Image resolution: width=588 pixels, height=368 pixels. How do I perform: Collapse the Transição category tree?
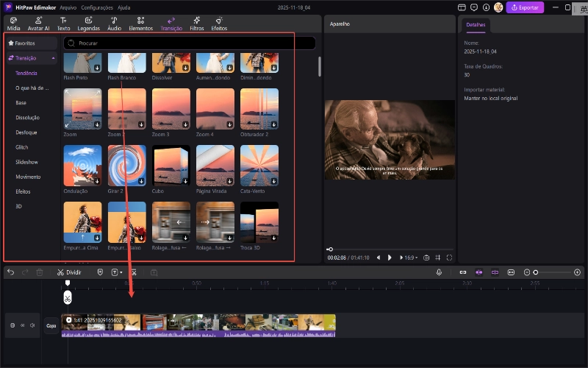(54, 57)
